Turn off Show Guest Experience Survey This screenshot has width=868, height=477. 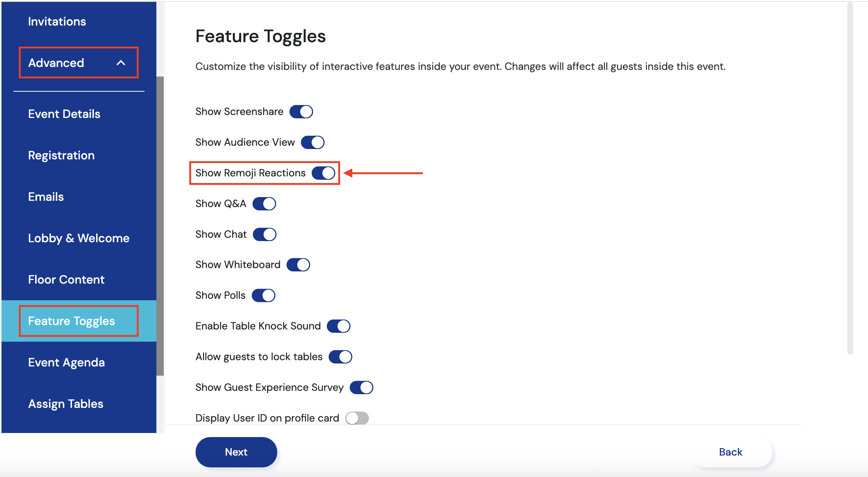click(361, 388)
